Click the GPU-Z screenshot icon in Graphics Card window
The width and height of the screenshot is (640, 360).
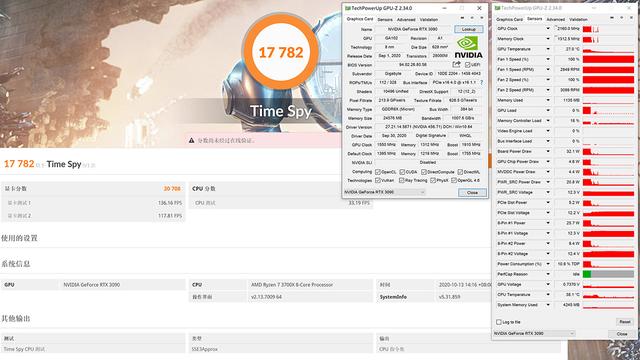[x=462, y=18]
